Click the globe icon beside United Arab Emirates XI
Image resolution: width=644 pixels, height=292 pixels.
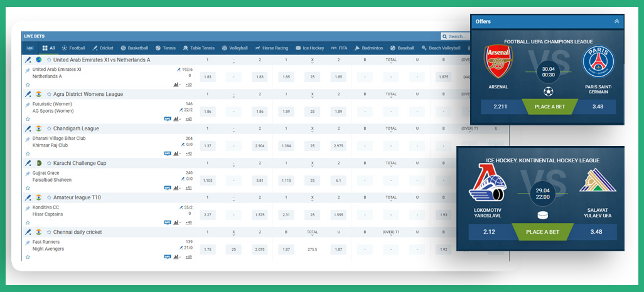coord(38,60)
